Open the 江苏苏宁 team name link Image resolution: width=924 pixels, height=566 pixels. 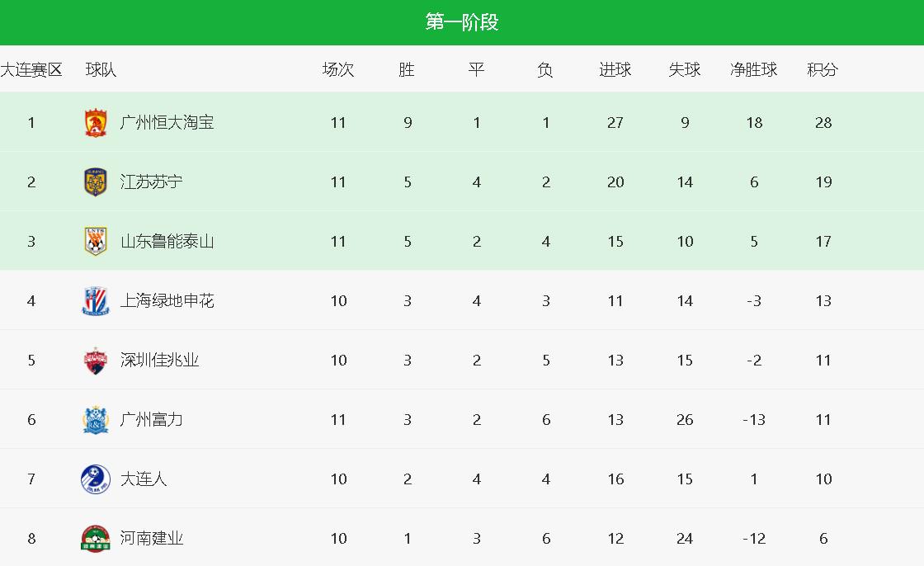coord(151,182)
